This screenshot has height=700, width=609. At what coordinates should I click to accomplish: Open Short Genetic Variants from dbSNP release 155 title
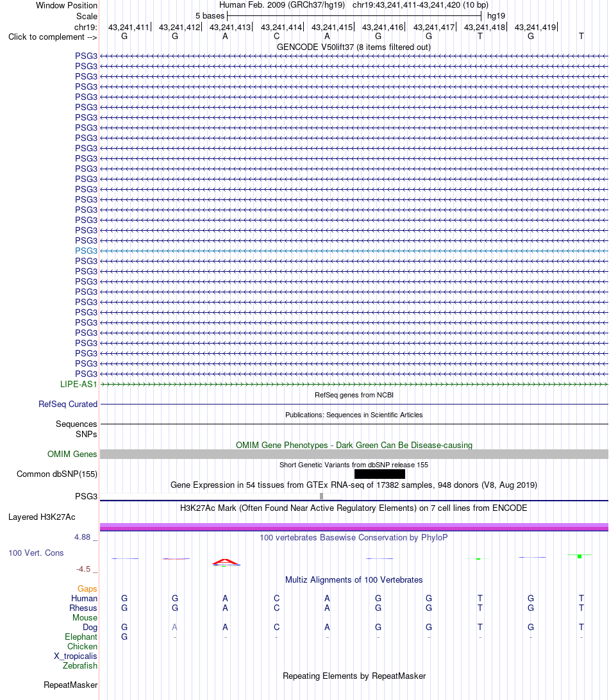pos(354,465)
